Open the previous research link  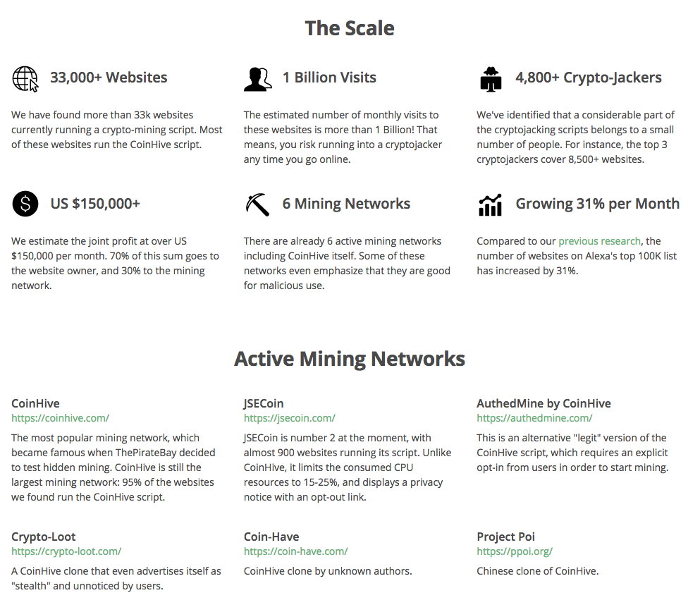coord(599,241)
